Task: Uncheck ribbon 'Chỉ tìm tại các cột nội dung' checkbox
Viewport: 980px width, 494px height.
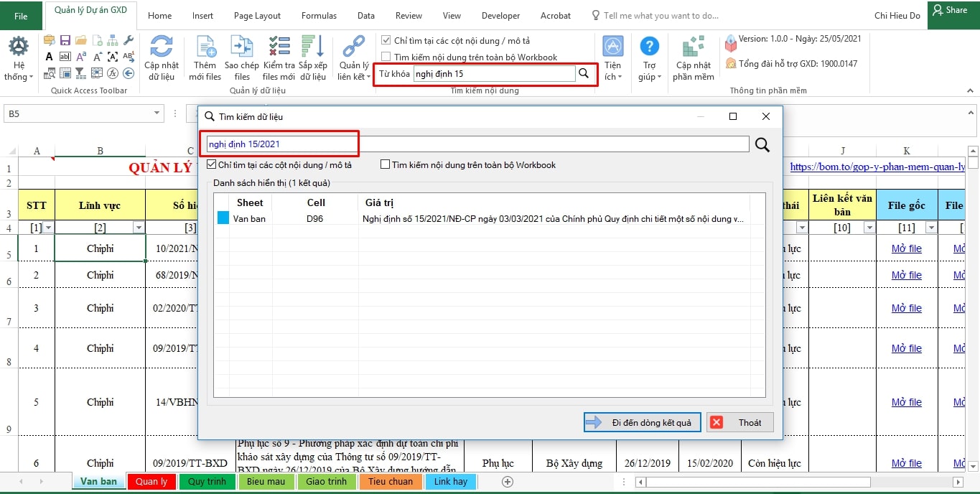Action: pos(386,41)
